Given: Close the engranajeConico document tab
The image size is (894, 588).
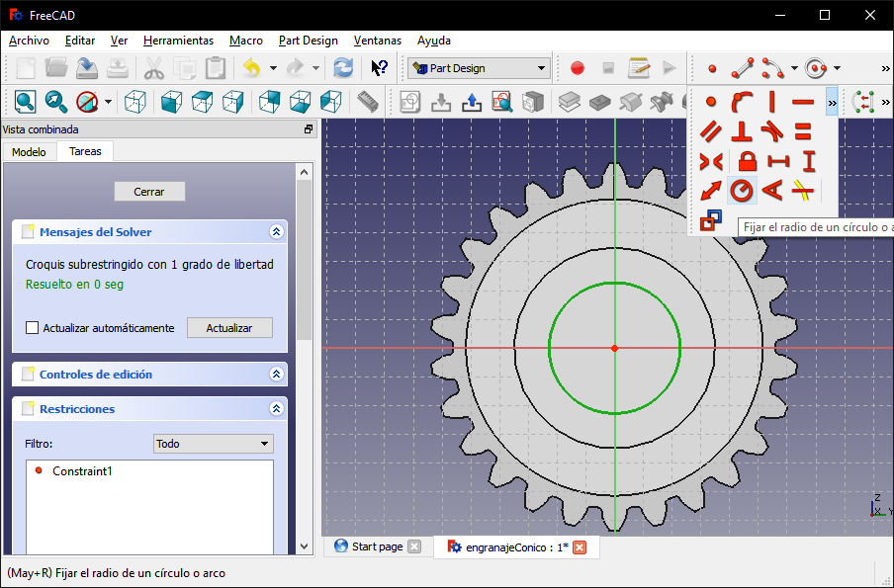Looking at the screenshot, I should (x=580, y=546).
